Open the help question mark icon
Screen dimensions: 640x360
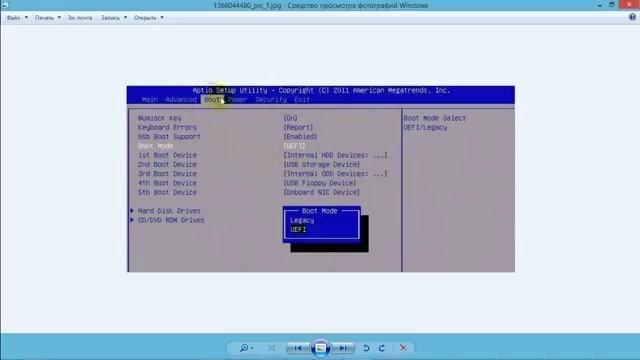tap(632, 17)
